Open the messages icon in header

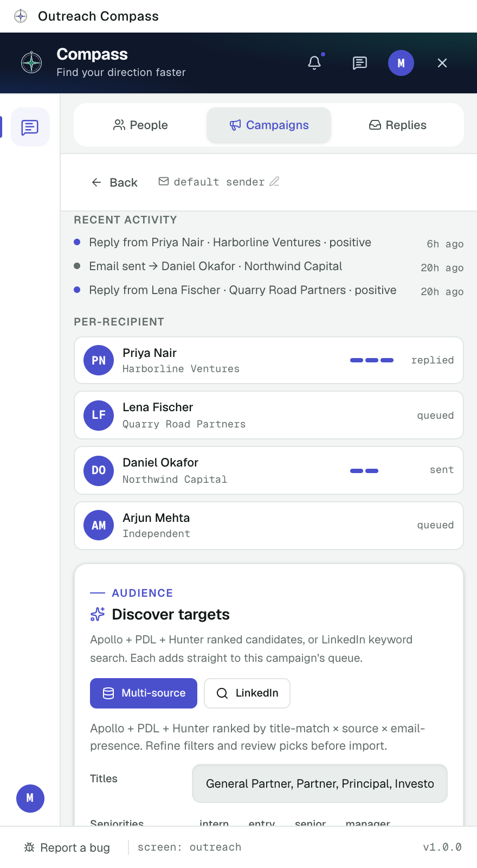coord(360,63)
